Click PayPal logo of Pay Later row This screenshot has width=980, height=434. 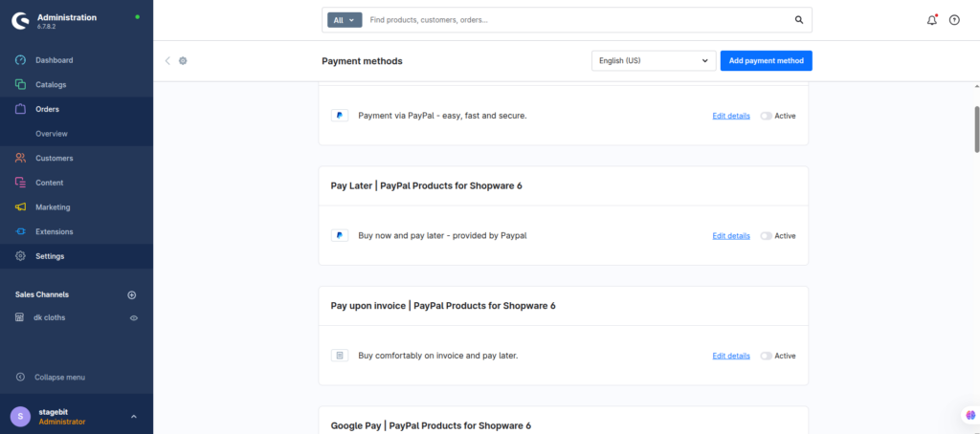(x=340, y=235)
